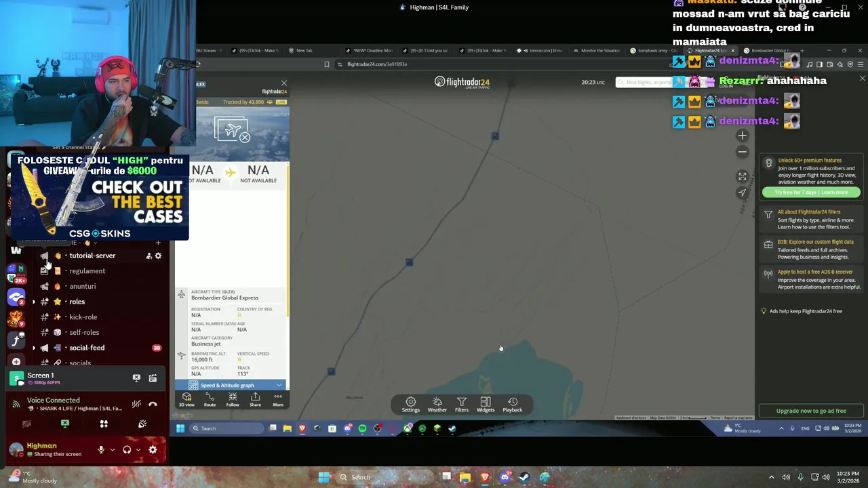Open Flightradar24 map Settings
This screenshot has width=868, height=488.
(410, 405)
